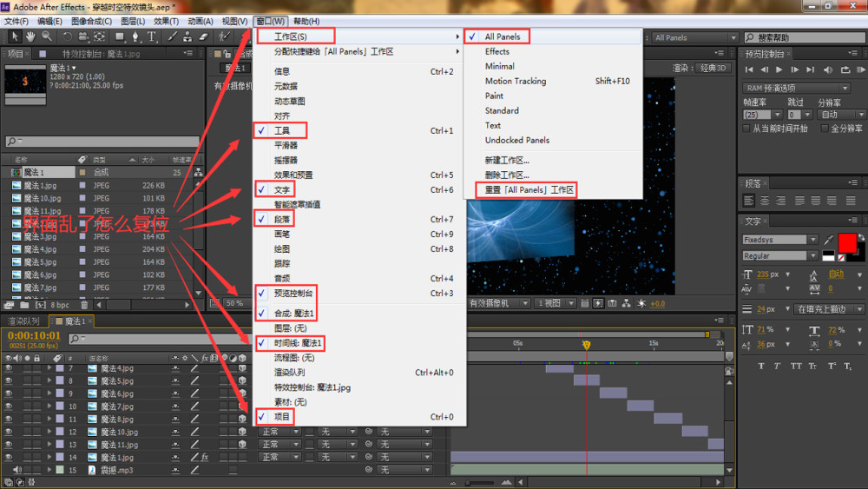868x489 pixels.
Task: Select the Eraser tool
Action: pyautogui.click(x=203, y=36)
